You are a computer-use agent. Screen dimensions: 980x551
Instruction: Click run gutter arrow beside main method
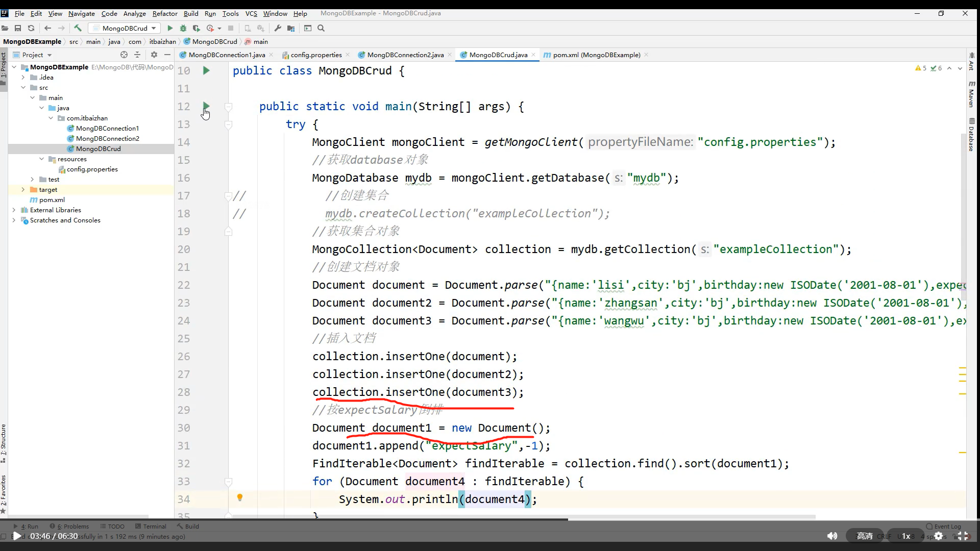(x=206, y=106)
